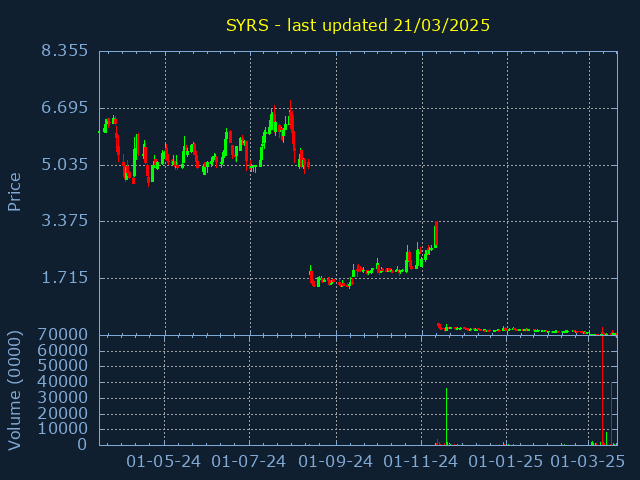The image size is (640, 480).
Task: Click the volume axis value 50000
Action: (62, 366)
